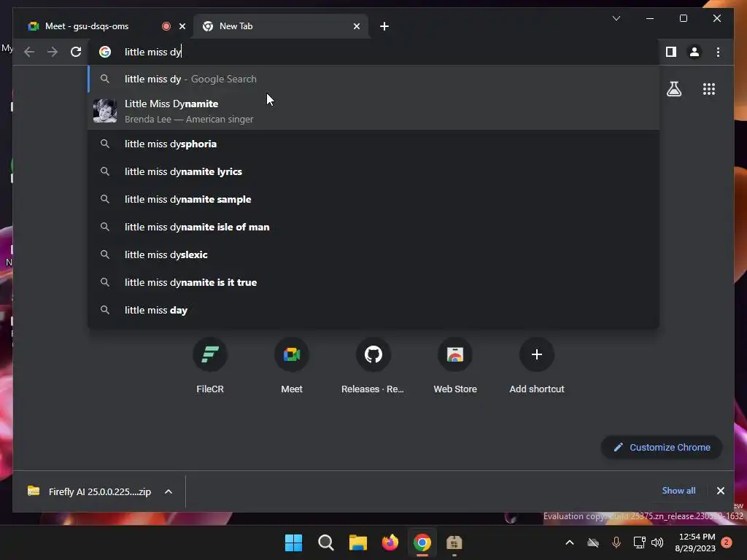Viewport: 747px width, 560px height.
Task: Open the package app on the taskbar
Action: point(454,542)
